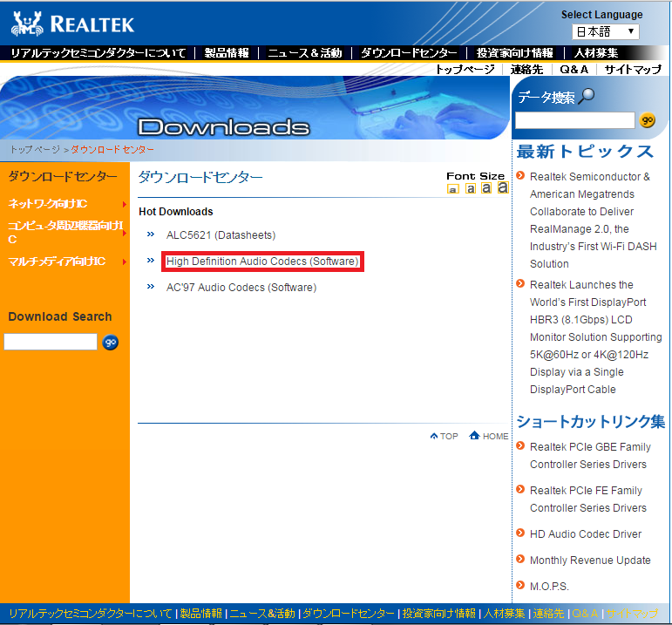Open Realtek PCIe FE Family Controller Drivers
672x625 pixels.
[x=588, y=499]
